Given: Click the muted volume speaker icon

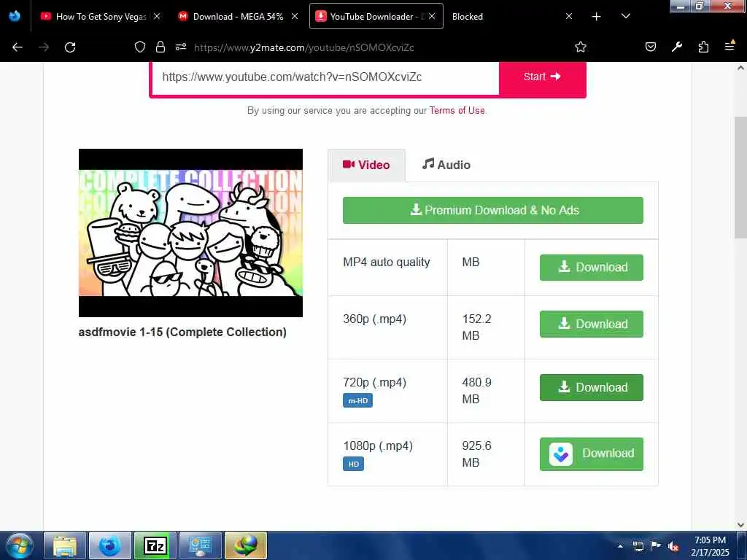Looking at the screenshot, I should click(x=673, y=547).
